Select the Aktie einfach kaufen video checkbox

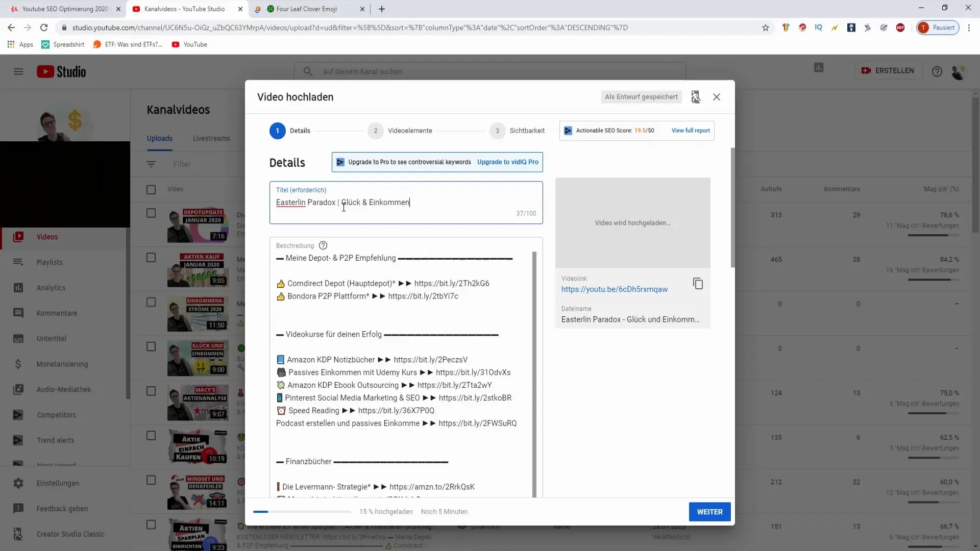[x=151, y=436]
